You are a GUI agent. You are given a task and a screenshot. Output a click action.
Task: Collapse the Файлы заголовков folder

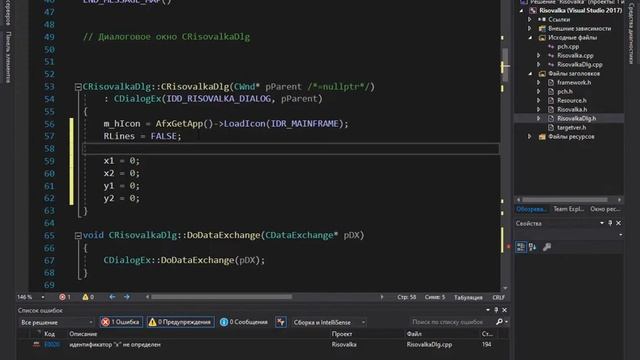530,73
